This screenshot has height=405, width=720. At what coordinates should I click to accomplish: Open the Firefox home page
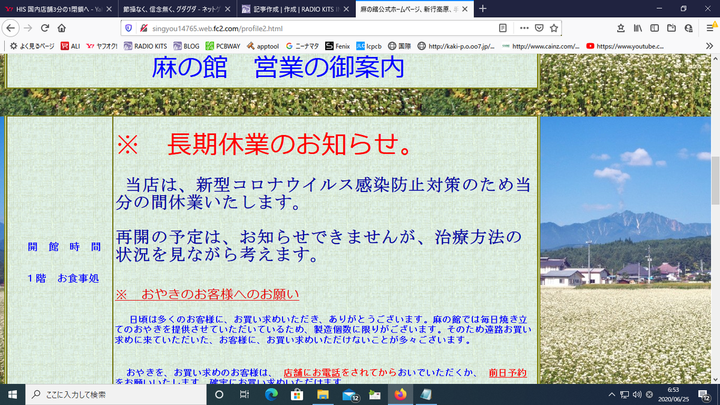click(62, 28)
